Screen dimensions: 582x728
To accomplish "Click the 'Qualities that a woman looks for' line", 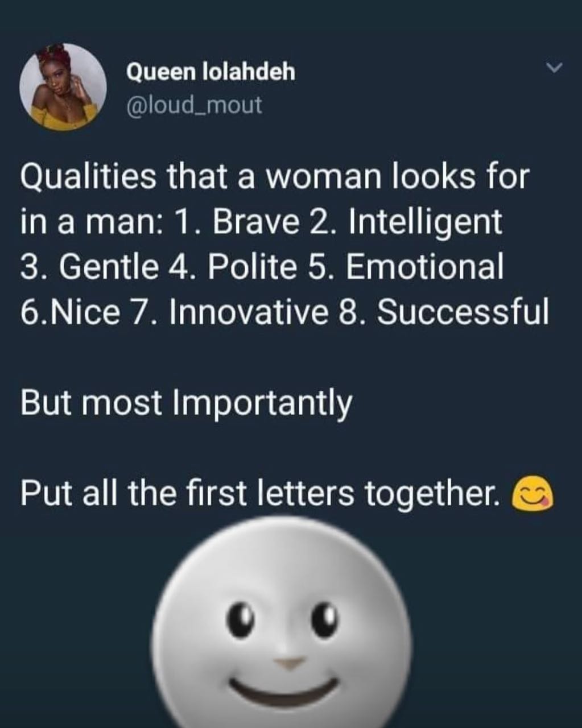I will [275, 177].
